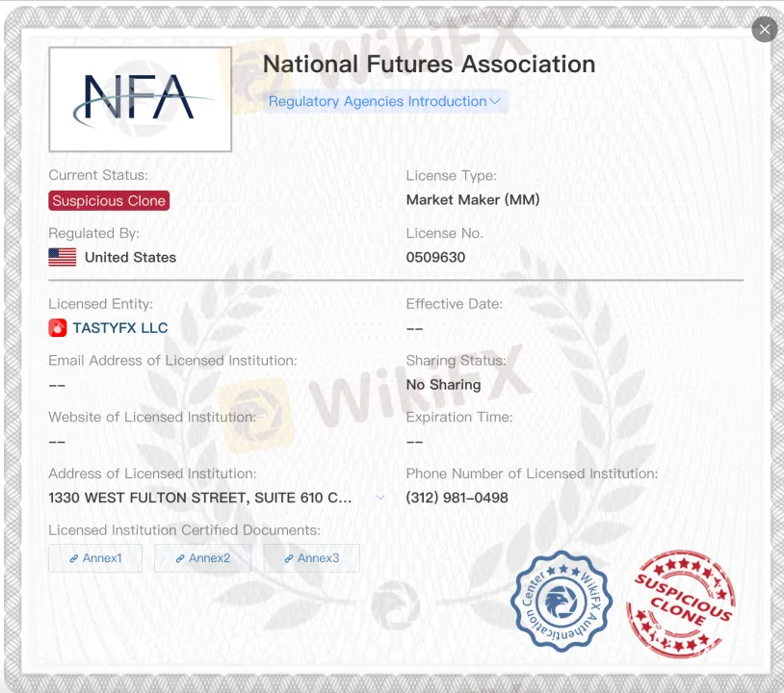Screen dimensions: 784x693
Task: Click the Annex3 link icon
Action: click(289, 558)
